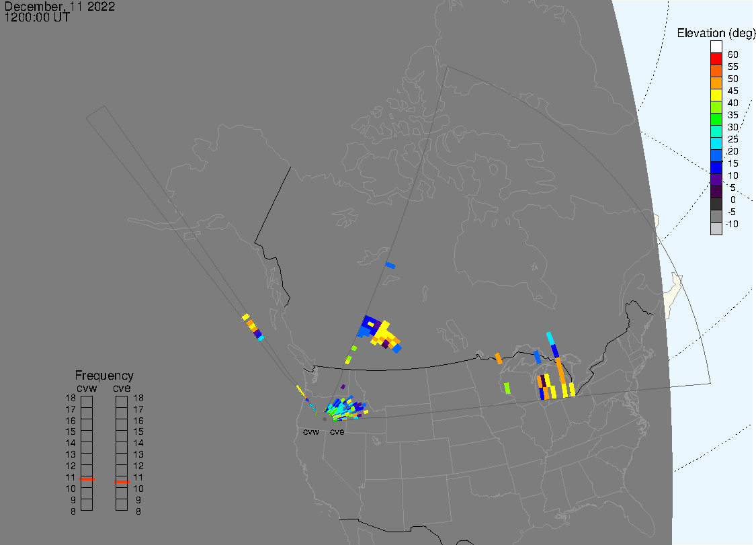Click the -10 label on elevation legend

pos(732,224)
